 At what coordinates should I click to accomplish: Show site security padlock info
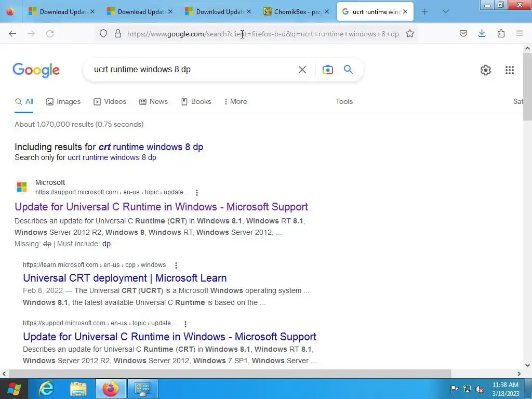118,34
